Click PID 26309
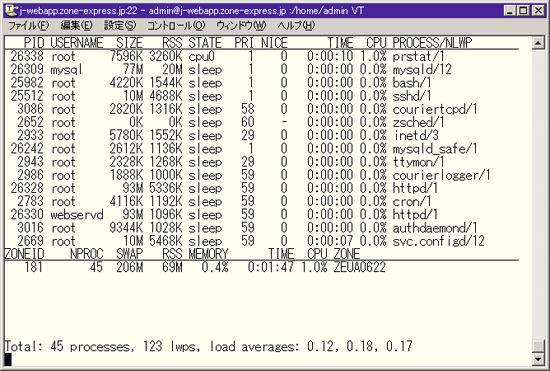The height and width of the screenshot is (371, 550). click(x=27, y=69)
